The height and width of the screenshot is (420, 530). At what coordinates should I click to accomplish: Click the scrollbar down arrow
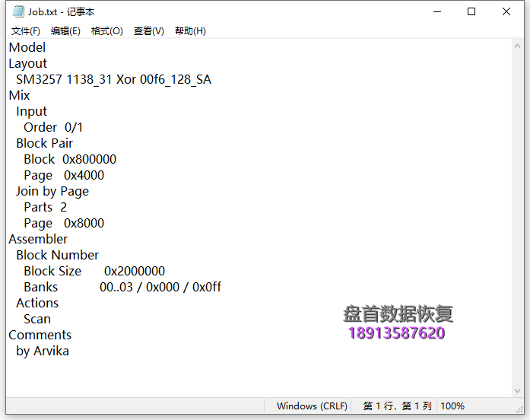pos(517,391)
